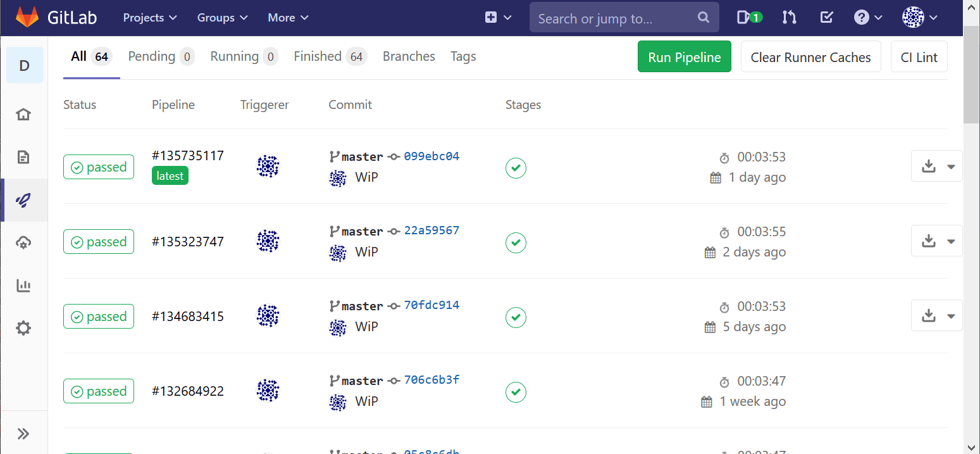
Task: Open the CI/CD rocket sidebar icon
Action: click(23, 201)
